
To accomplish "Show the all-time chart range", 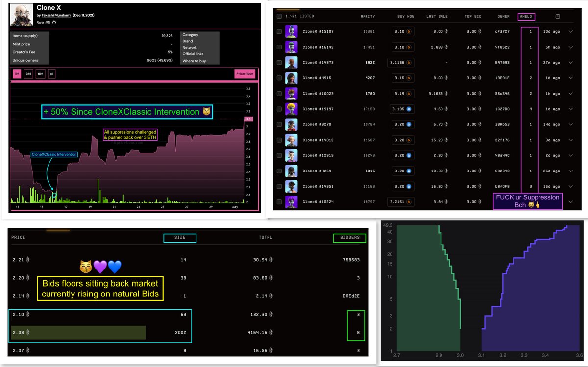I will tap(52, 74).
